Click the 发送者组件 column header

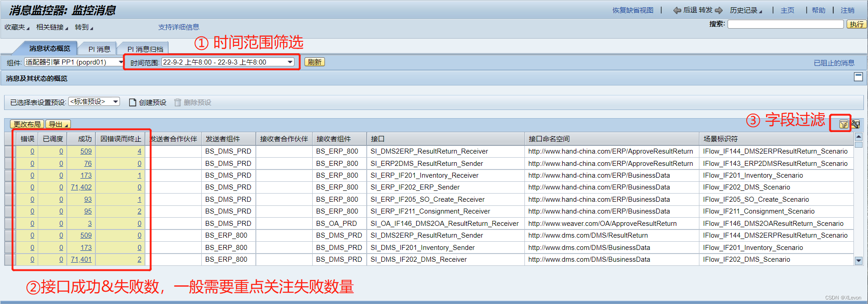tap(229, 139)
